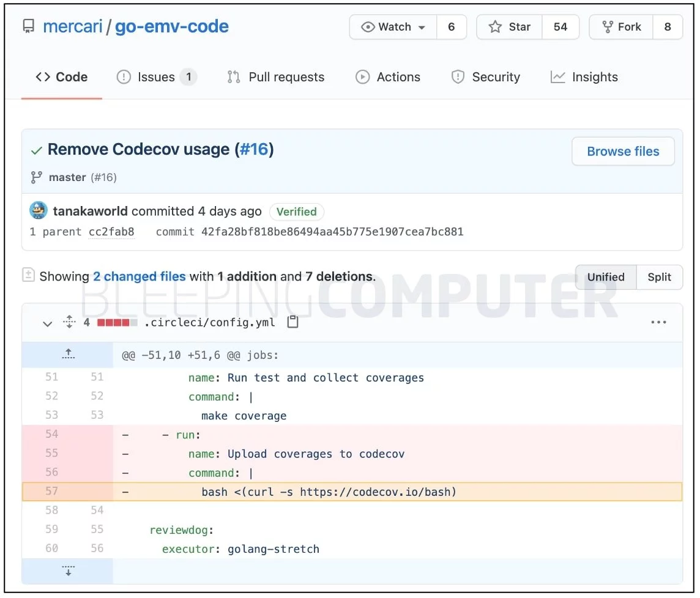Open the .circleci/config.yml file link

(x=210, y=322)
